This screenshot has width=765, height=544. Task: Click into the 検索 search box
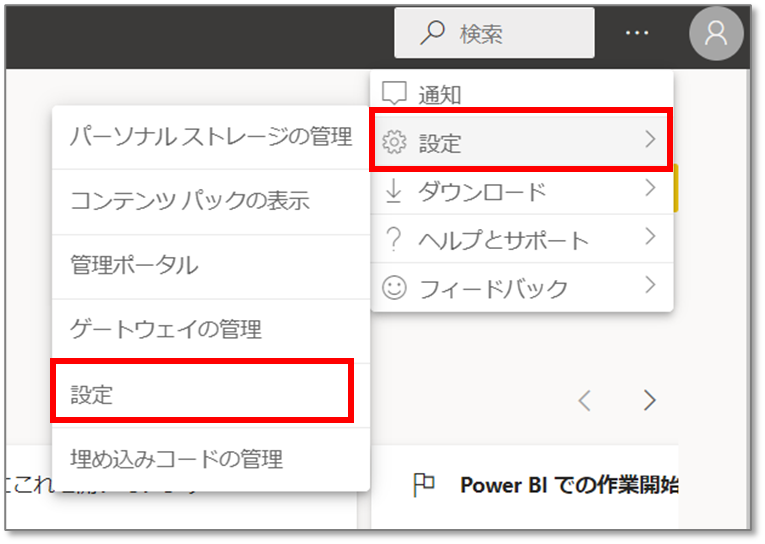coord(494,33)
